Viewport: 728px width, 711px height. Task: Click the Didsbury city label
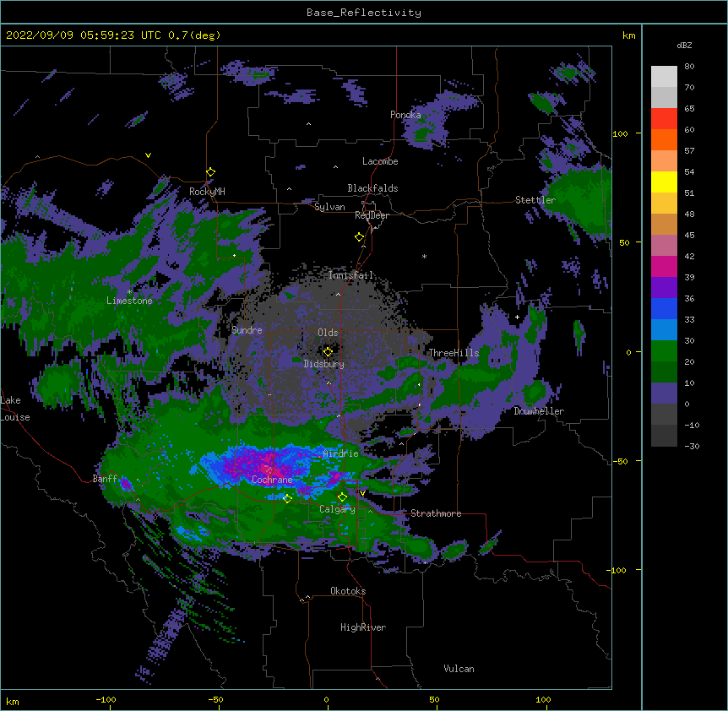324,364
